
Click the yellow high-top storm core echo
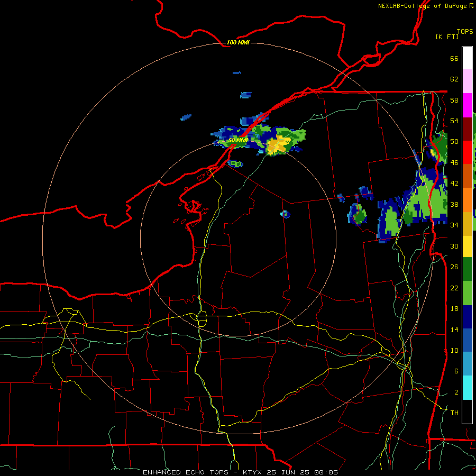click(x=278, y=144)
